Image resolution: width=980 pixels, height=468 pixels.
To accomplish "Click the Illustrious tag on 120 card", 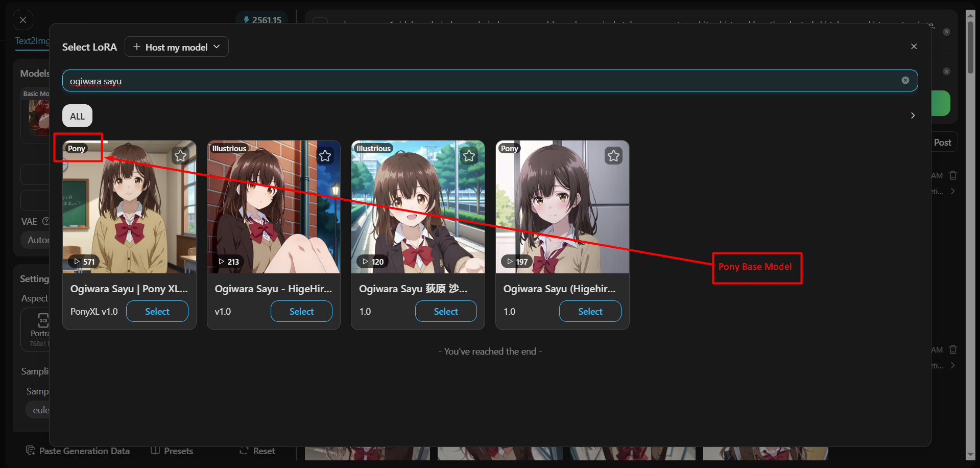I will [373, 148].
